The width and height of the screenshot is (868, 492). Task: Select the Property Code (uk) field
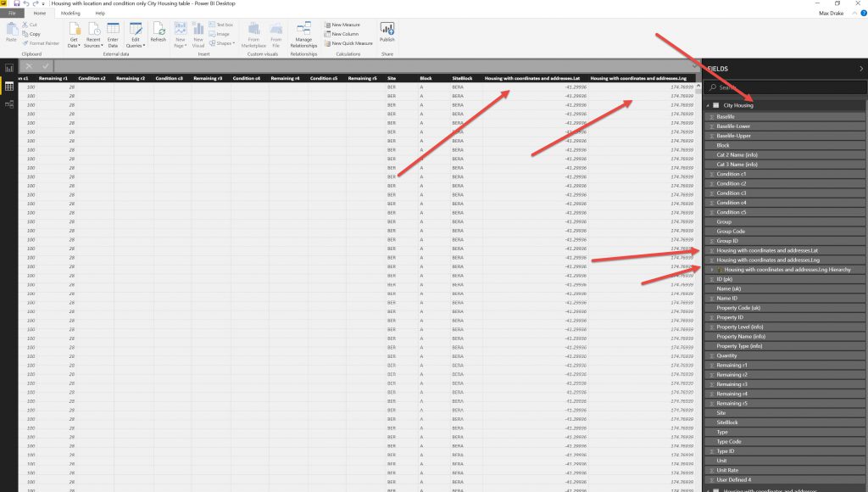738,308
